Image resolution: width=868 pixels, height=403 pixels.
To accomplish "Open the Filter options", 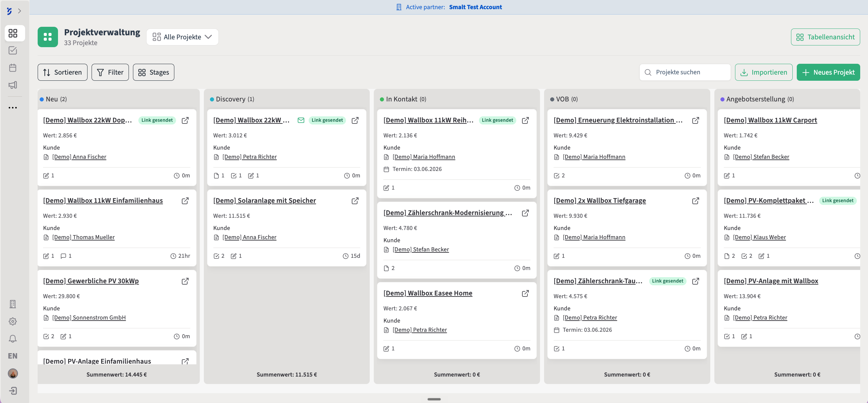I will click(110, 72).
